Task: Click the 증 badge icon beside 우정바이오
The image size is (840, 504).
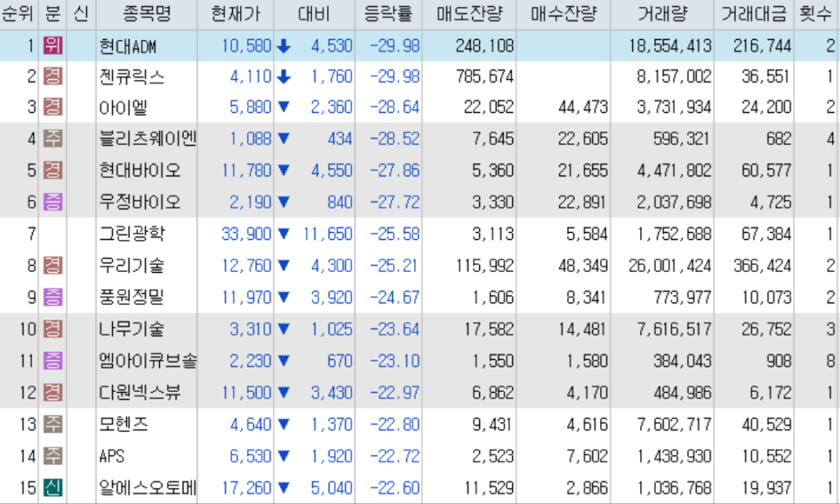Action: [x=52, y=202]
